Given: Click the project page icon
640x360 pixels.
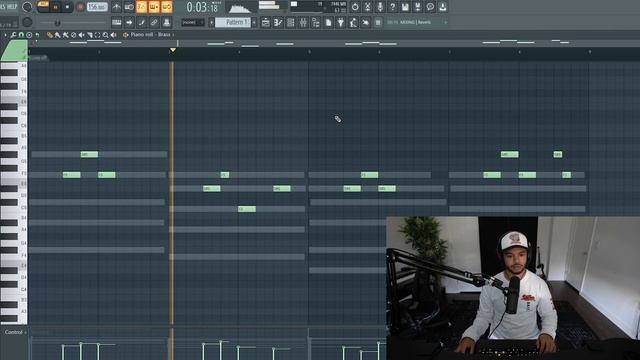Looking at the screenshot, I should click(328, 22).
